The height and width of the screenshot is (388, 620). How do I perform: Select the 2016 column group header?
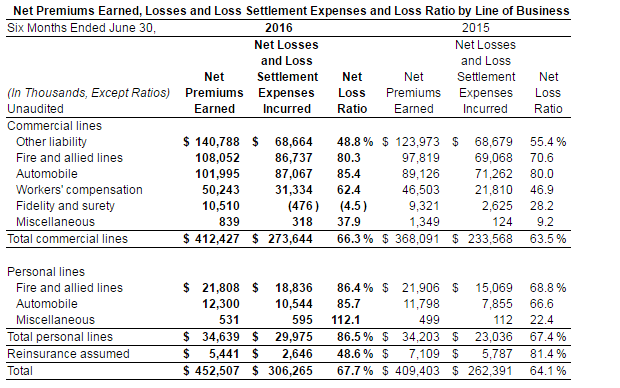click(279, 28)
